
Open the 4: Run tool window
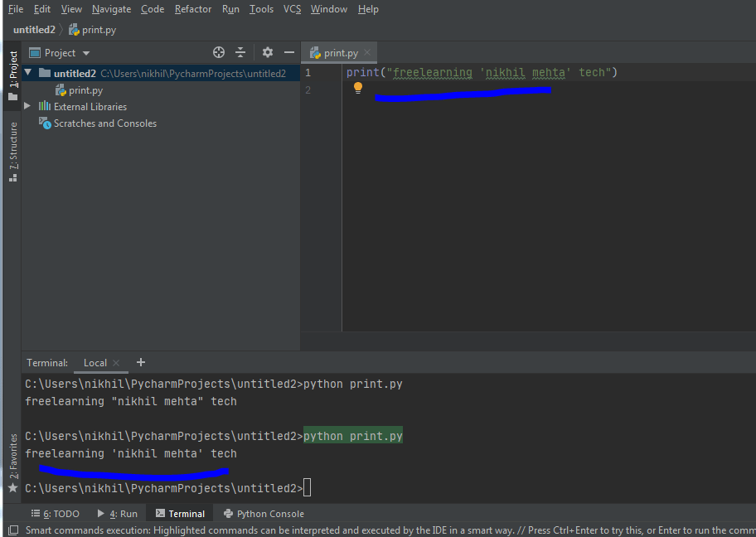pos(117,514)
